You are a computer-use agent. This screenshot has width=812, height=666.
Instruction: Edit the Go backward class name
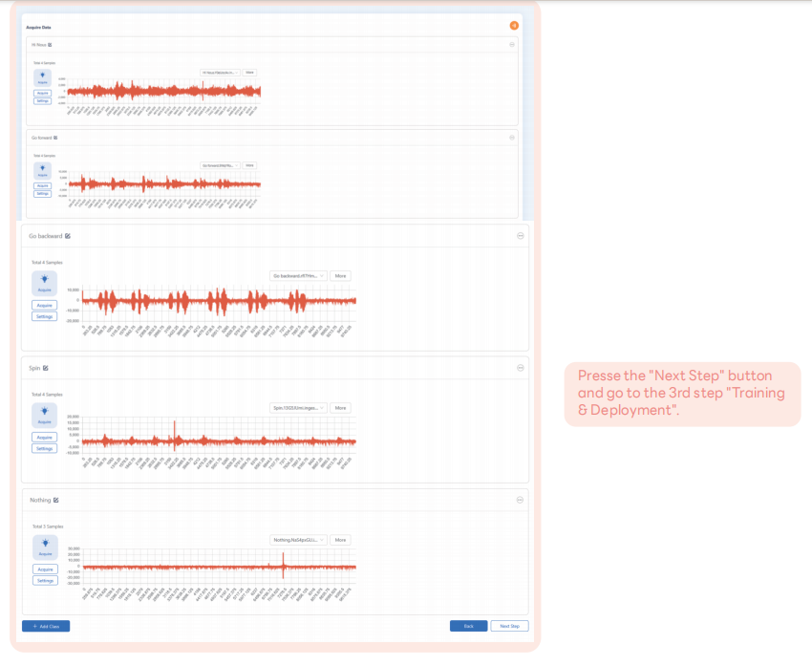tap(68, 236)
